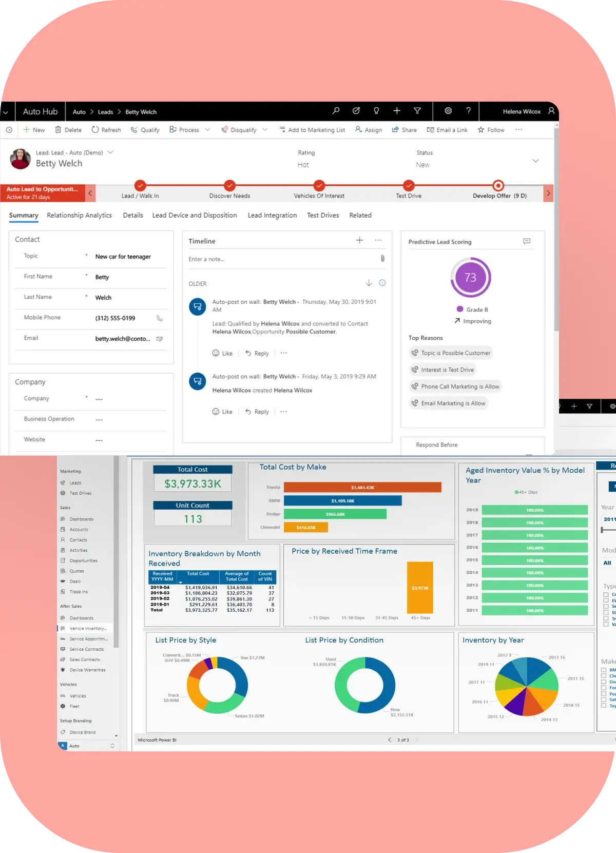
Task: Click Reply under the May 30, 2019 post
Action: (257, 353)
